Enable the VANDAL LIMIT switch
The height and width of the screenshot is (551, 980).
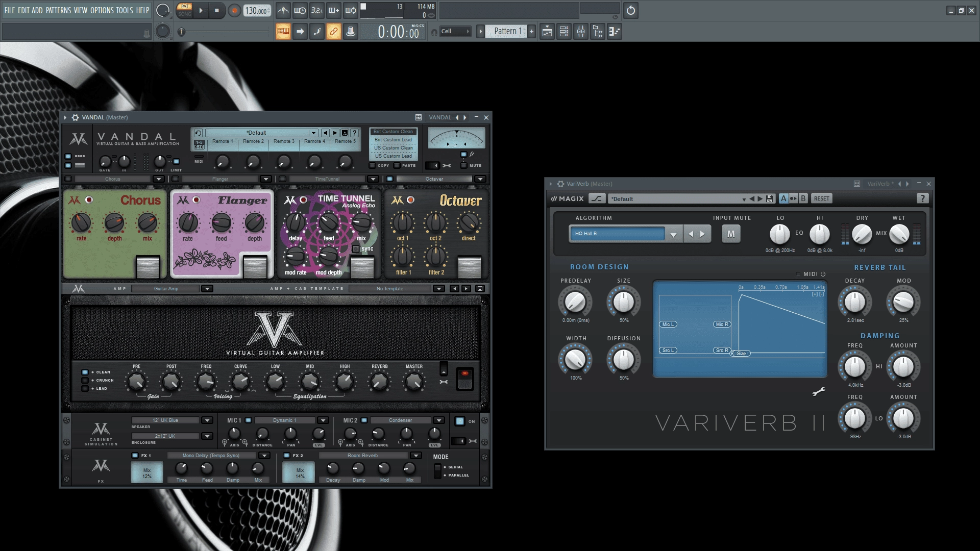tap(176, 162)
